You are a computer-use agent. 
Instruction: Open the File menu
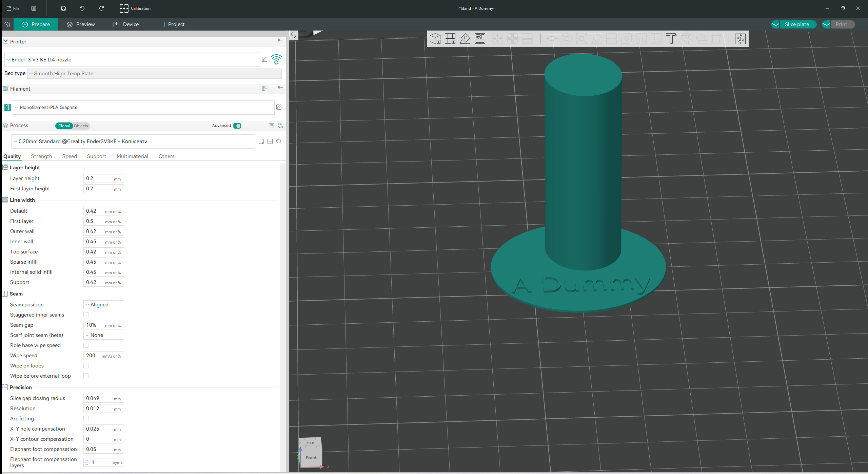coord(13,8)
